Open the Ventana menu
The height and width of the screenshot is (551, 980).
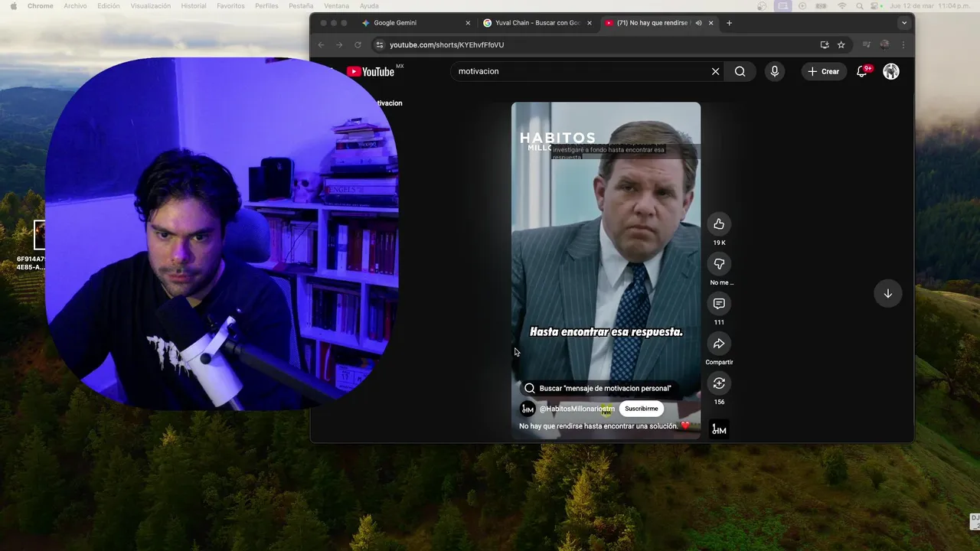336,5
